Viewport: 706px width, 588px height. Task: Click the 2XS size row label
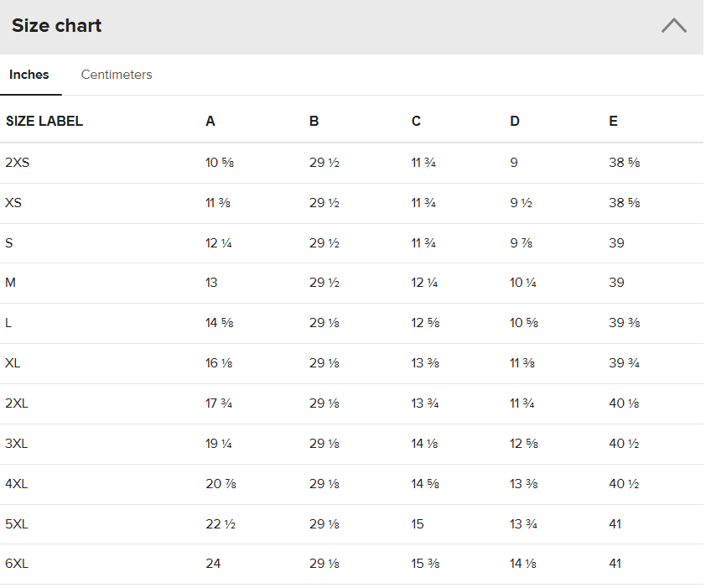click(17, 162)
